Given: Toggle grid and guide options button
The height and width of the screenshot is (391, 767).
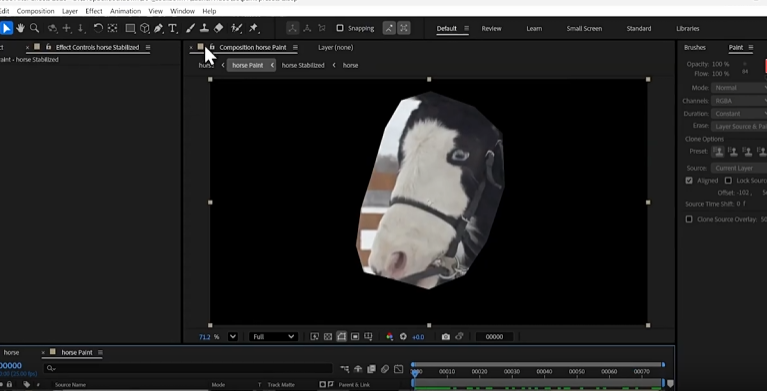Looking at the screenshot, I should click(368, 337).
